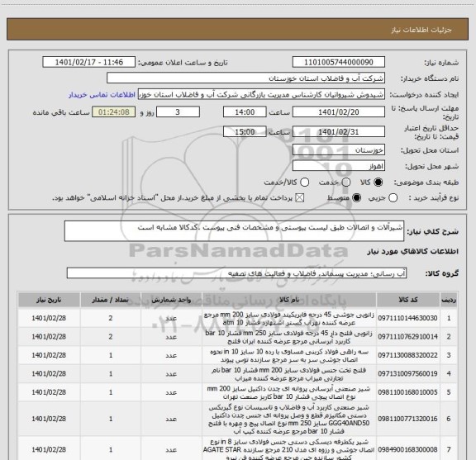Click the شماره نیاز field 1101005744000090
This screenshot has width=476, height=460.
tap(339, 62)
